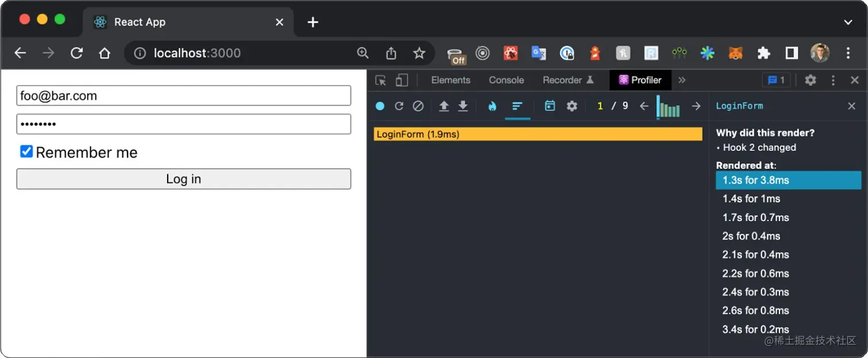Clear profiling data
Image resolution: width=868 pixels, height=358 pixels.
418,106
